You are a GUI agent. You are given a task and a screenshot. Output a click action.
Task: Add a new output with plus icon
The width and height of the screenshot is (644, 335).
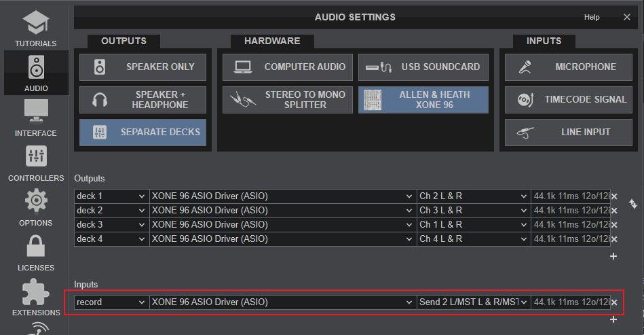point(613,256)
